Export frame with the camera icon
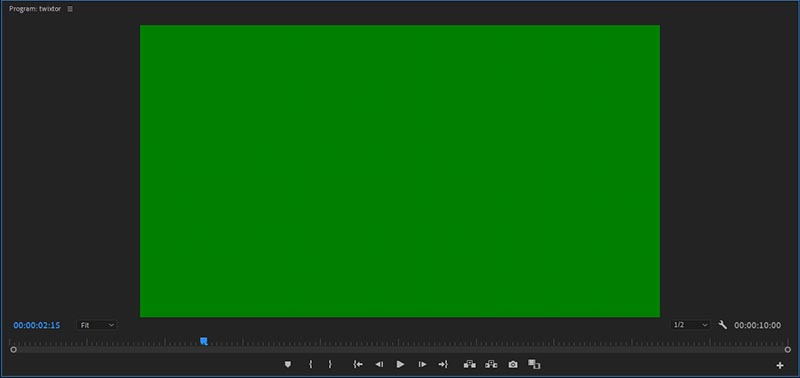This screenshot has height=378, width=800. [x=513, y=364]
